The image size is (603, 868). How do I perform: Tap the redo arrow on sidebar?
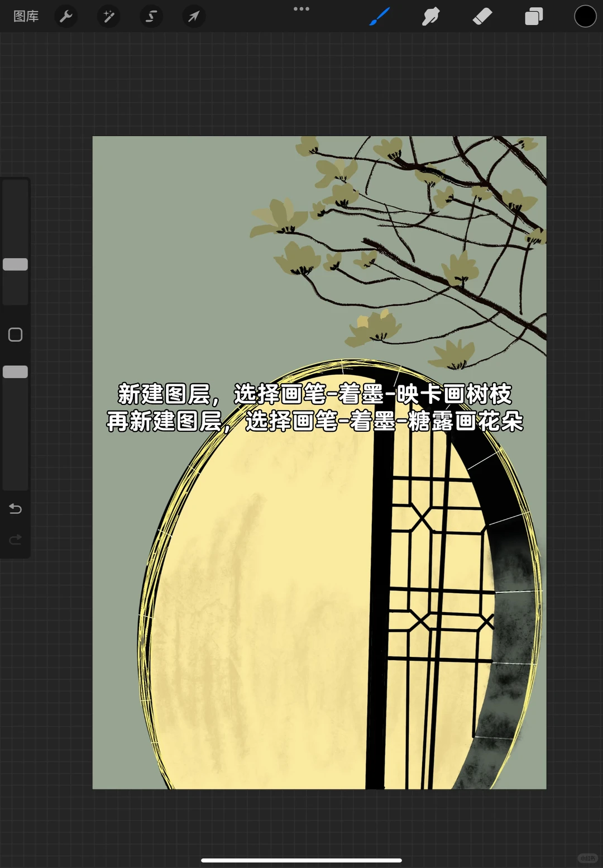click(15, 539)
